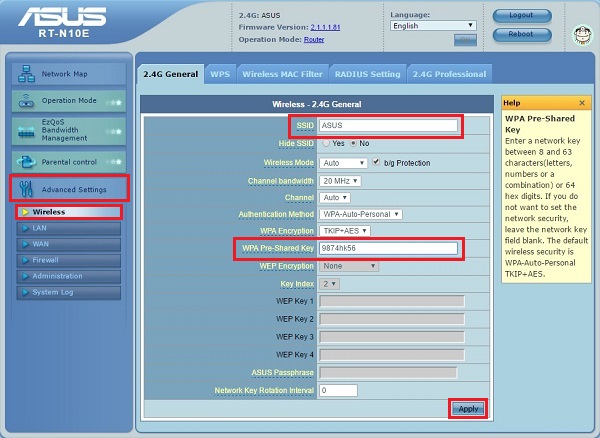600x438 pixels.
Task: Click the WPA Pre-Shared Key field
Action: [388, 248]
